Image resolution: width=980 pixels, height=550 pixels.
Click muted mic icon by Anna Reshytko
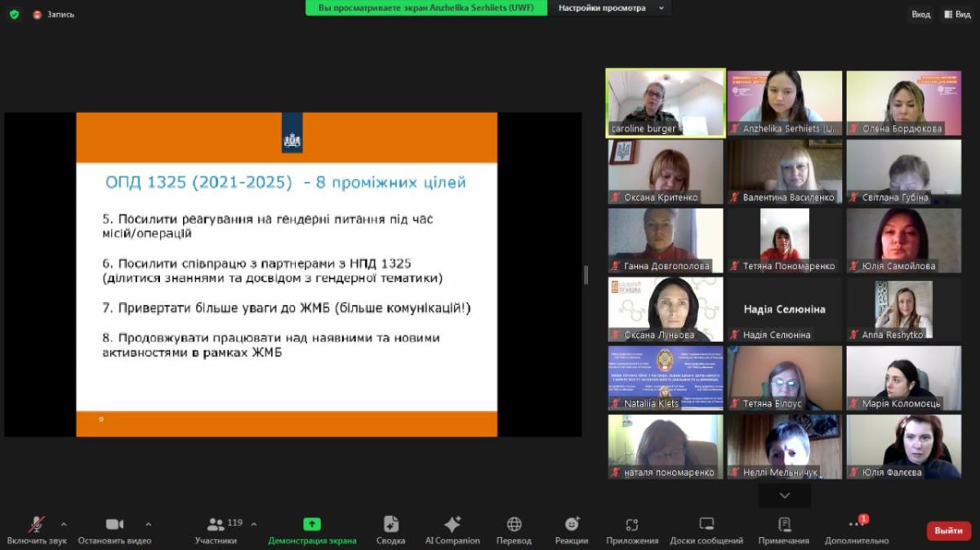coord(854,335)
